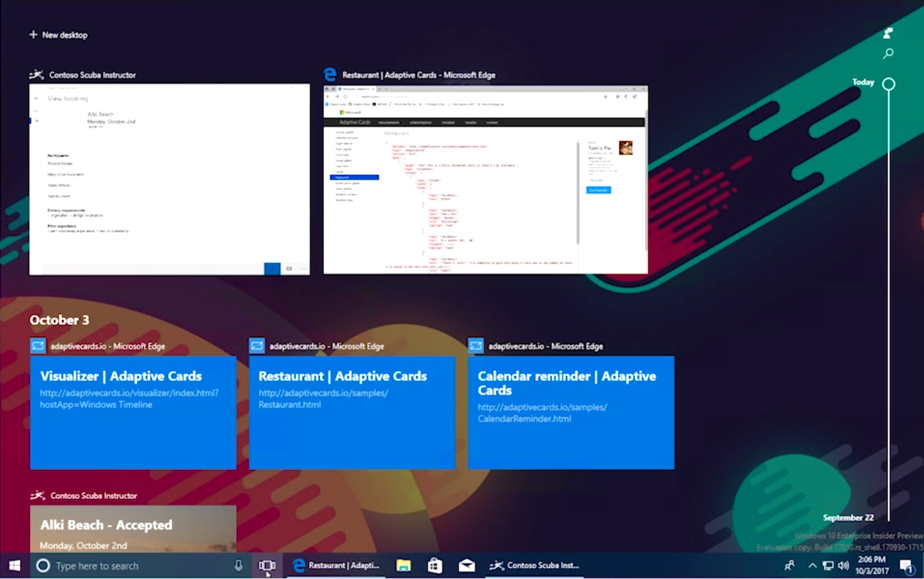Open the Contoso Scuba Instructor window thumbnail
The width and height of the screenshot is (924, 579).
(170, 179)
